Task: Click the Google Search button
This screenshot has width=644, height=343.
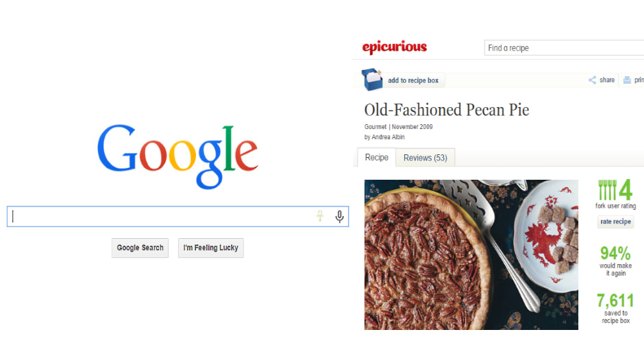Action: click(x=140, y=248)
